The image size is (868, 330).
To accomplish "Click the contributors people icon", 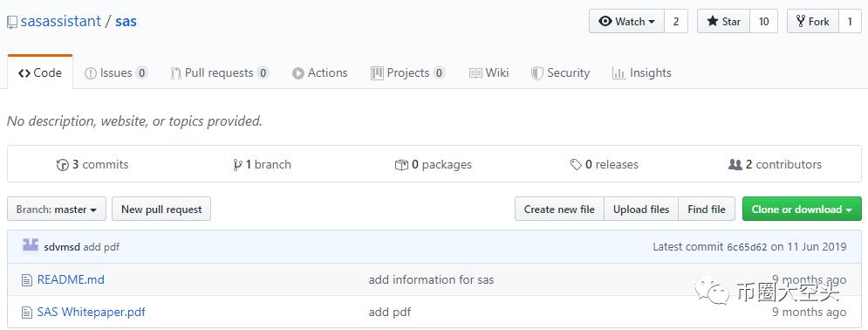I will click(735, 165).
